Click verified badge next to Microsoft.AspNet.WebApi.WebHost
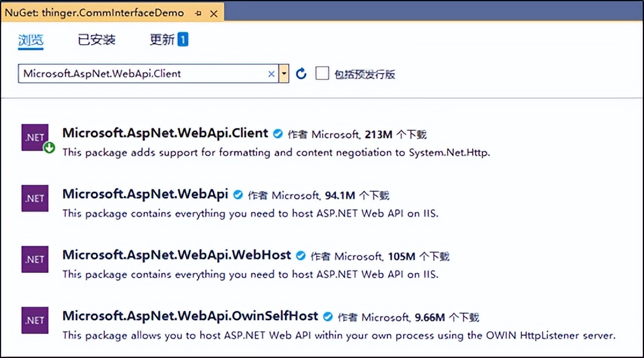Viewport: 644px width, 358px height. coord(301,255)
